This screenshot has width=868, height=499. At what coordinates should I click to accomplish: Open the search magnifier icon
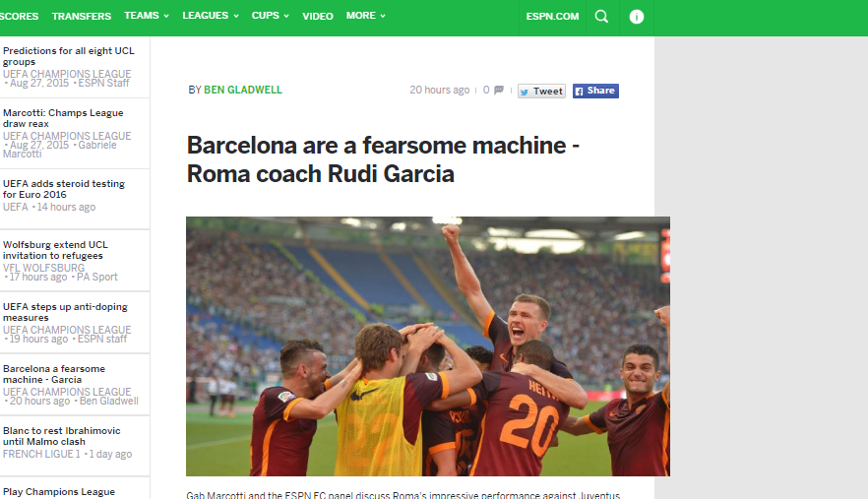point(601,17)
